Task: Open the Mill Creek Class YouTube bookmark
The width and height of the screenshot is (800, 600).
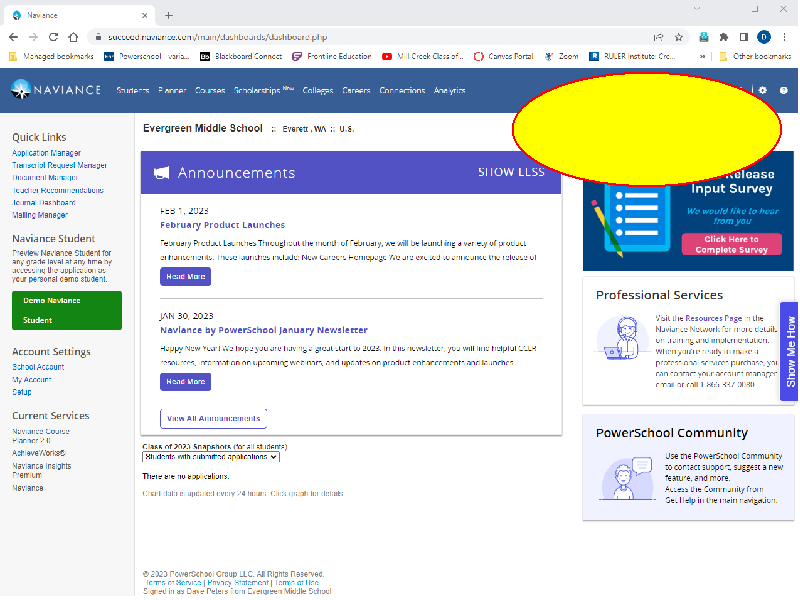Action: click(x=422, y=56)
